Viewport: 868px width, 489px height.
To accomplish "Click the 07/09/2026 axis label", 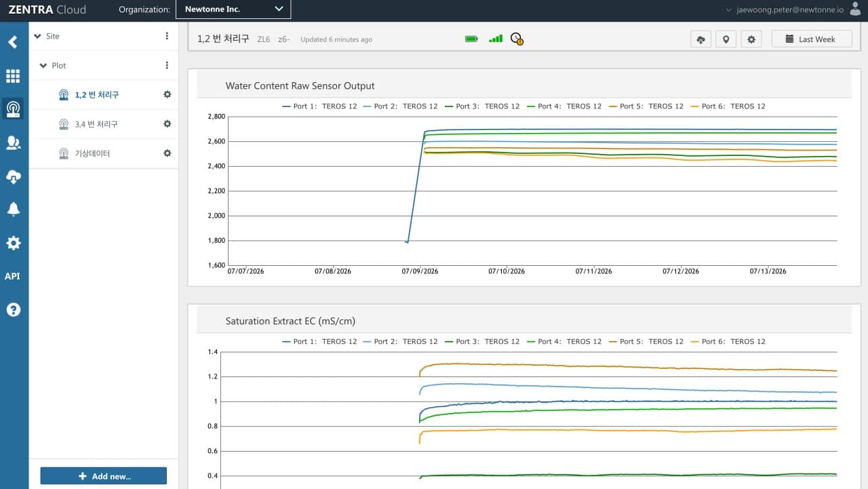I will [420, 271].
